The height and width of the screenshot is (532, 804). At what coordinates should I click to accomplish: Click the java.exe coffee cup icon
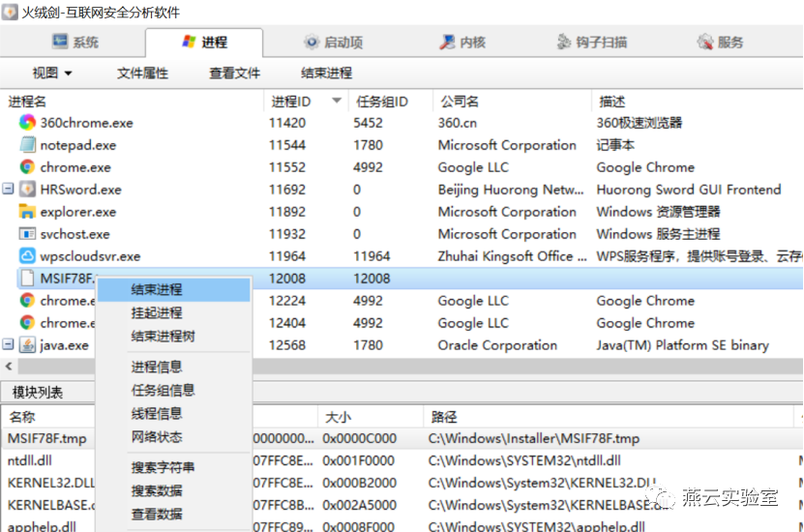point(27,345)
